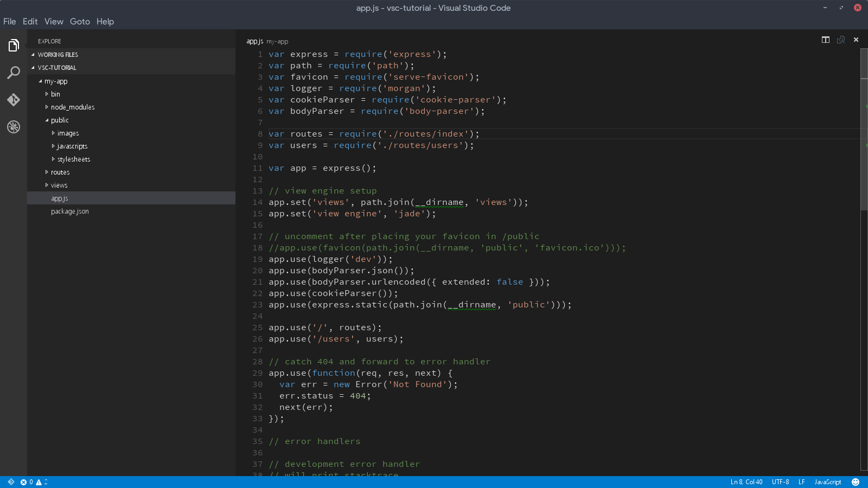Click './routes/index' string on line 8
The width and height of the screenshot is (868, 488).
[426, 134]
